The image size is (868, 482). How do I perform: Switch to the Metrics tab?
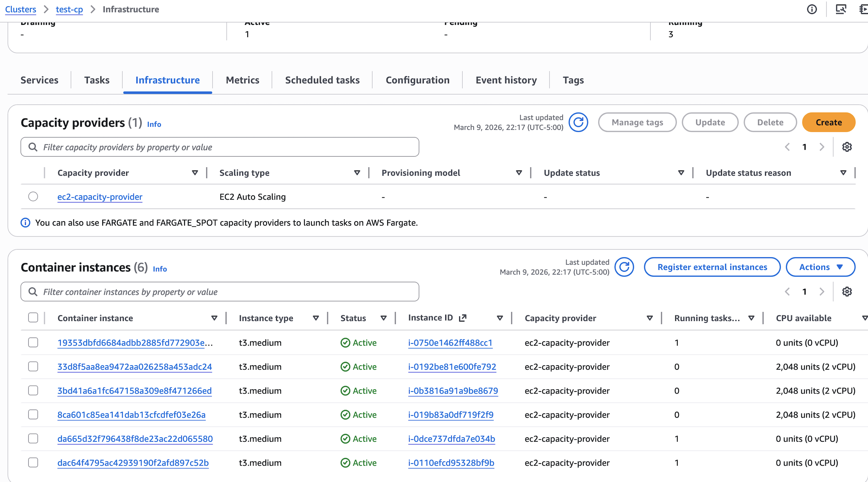click(242, 80)
